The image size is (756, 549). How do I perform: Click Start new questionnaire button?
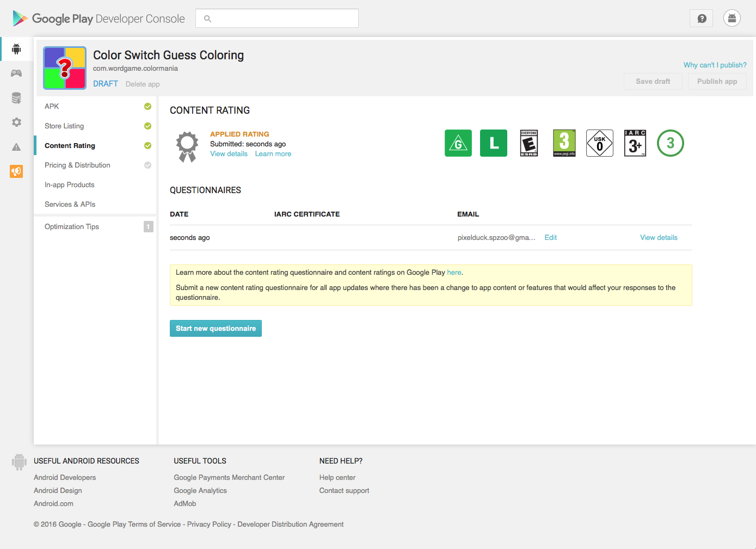216,329
